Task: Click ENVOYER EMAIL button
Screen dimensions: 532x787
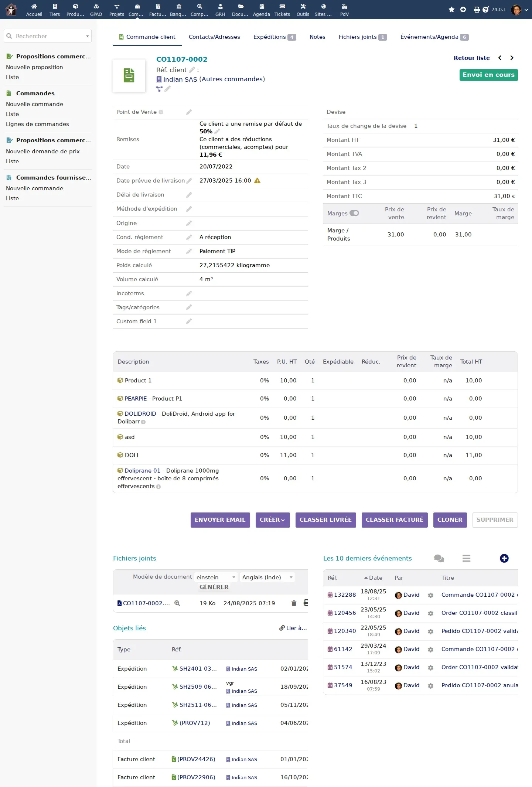Action: [220, 520]
